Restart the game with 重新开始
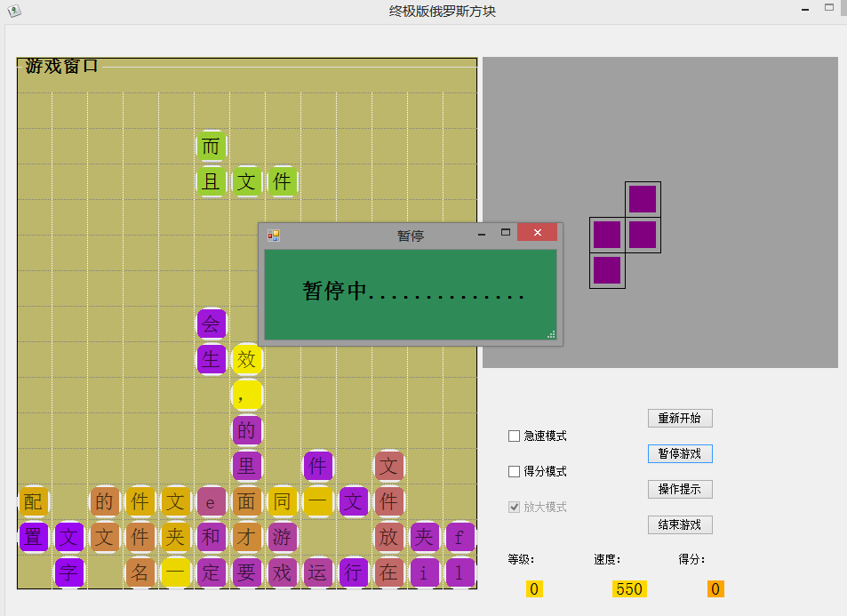This screenshot has height=616, width=847. click(680, 419)
